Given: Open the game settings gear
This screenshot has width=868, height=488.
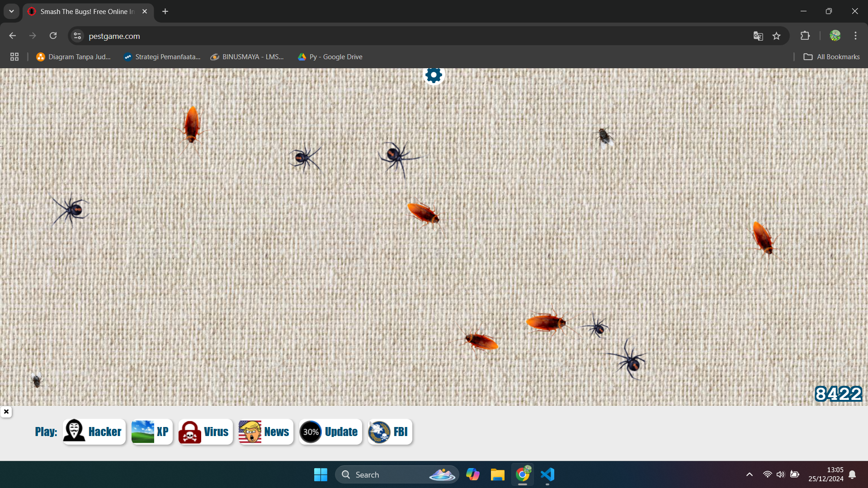Looking at the screenshot, I should (x=434, y=75).
